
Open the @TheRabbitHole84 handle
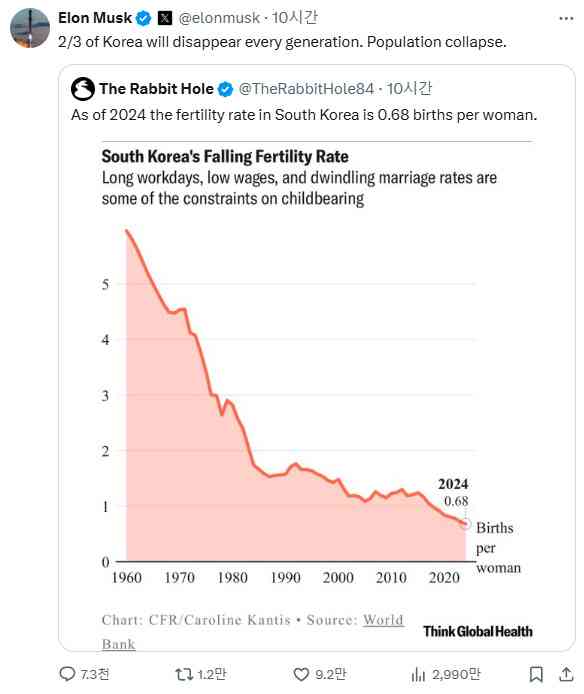coord(306,89)
